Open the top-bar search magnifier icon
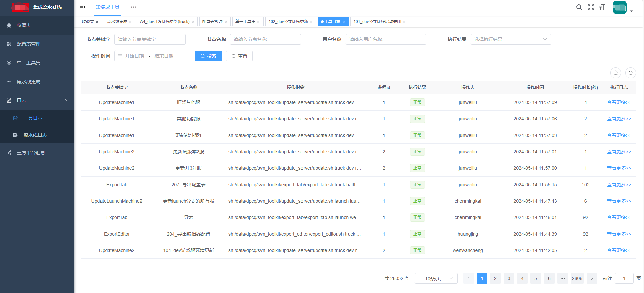 click(x=579, y=7)
